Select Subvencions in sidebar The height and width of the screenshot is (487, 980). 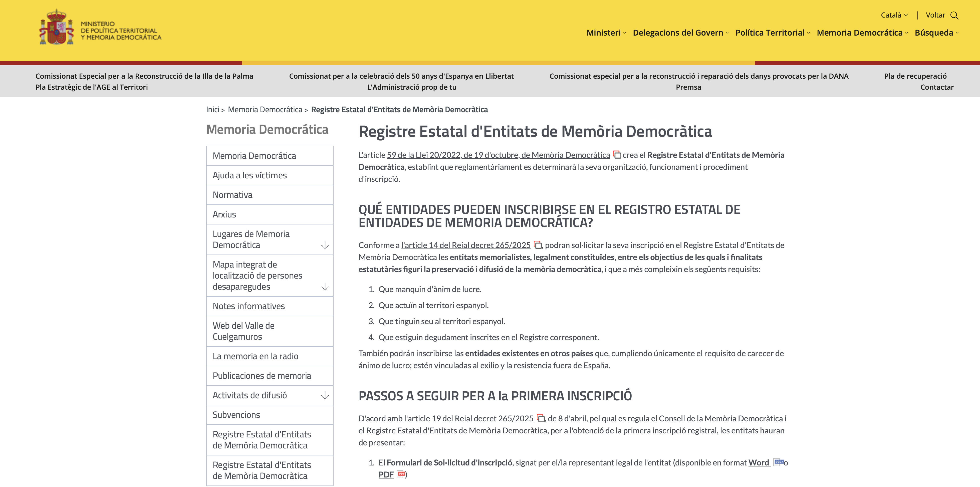[x=236, y=415]
